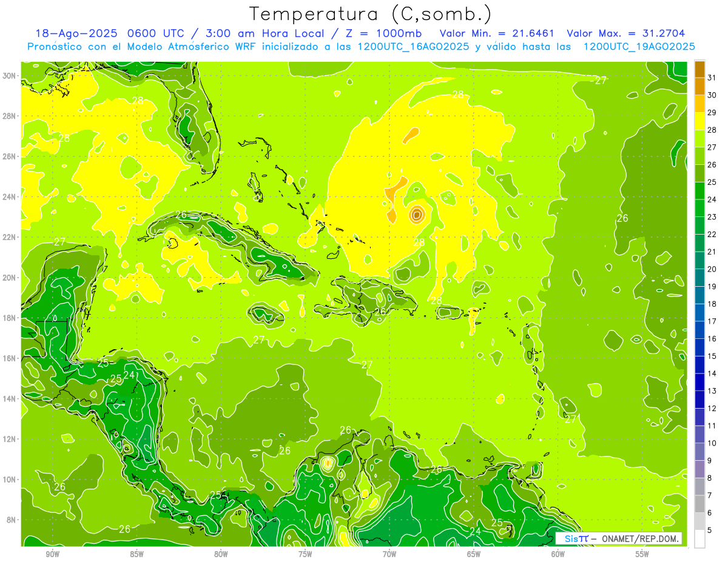
Task: Click the colorbar label "31"
Action: 712,78
